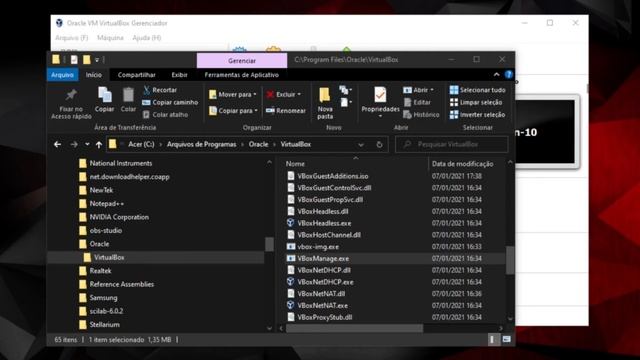This screenshot has width=640, height=360.
Task: Switch to large icons view in status bar
Action: [x=507, y=340]
